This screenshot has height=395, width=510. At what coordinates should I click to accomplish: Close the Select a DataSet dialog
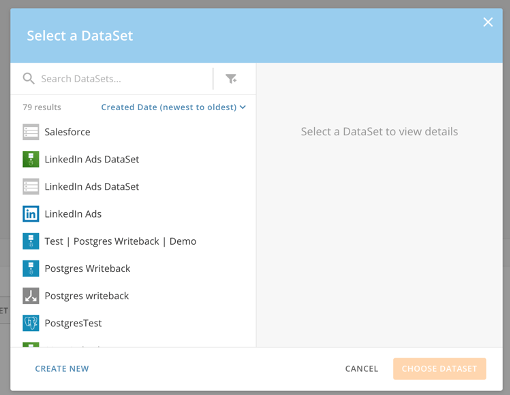488,22
